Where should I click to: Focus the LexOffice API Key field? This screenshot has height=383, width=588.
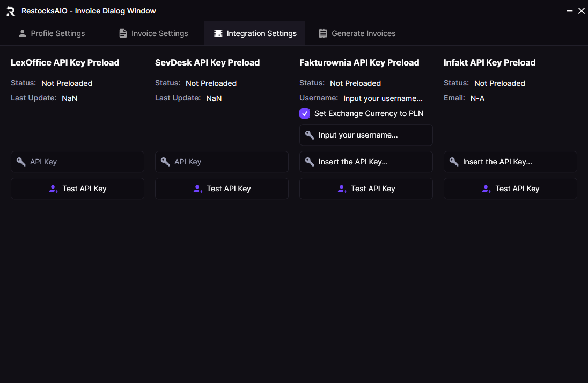click(78, 162)
